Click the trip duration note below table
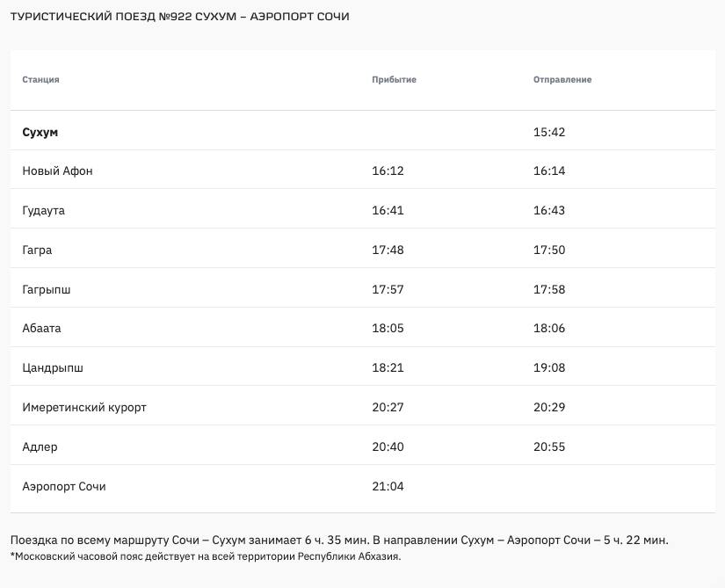725x588 pixels. pyautogui.click(x=345, y=540)
